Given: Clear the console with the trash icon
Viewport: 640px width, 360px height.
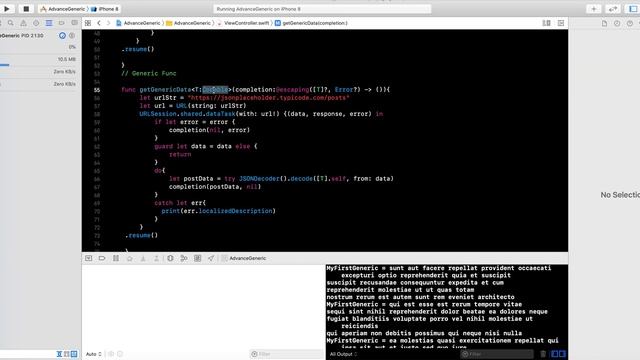Looking at the screenshot, I should [x=543, y=354].
